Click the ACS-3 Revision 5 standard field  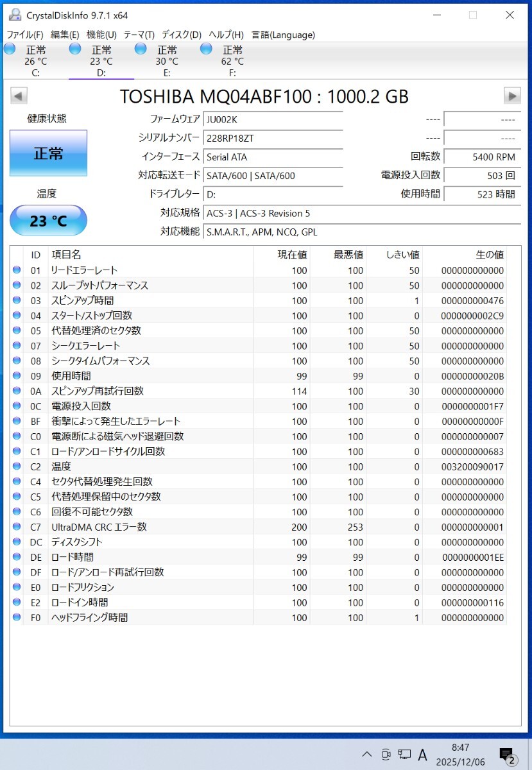click(x=362, y=213)
